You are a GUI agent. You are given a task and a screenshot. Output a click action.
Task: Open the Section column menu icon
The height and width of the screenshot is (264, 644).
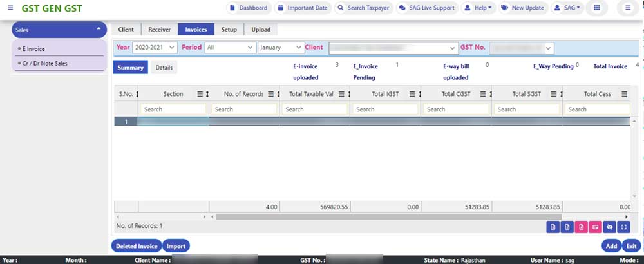(200, 95)
